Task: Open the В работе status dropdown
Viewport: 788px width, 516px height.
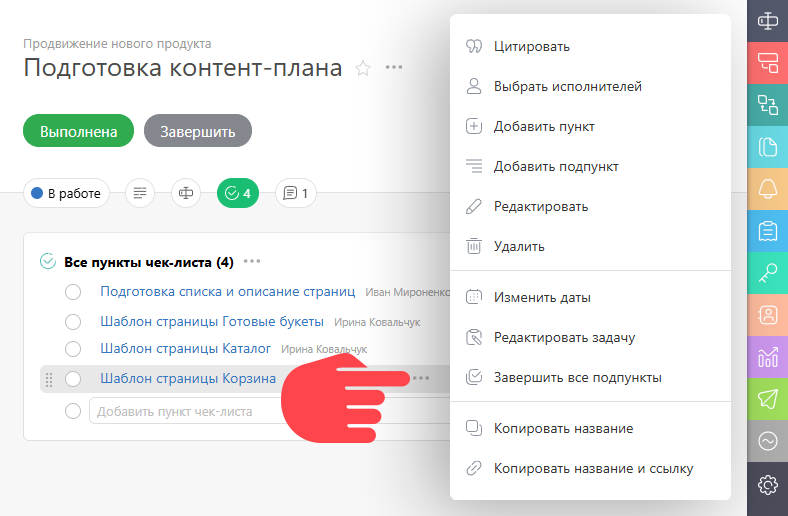Action: [66, 193]
